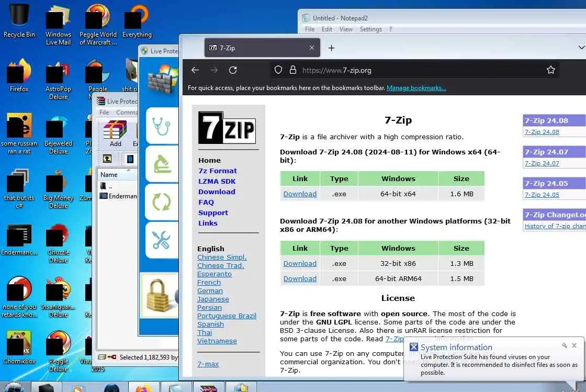This screenshot has height=392, width=586.
Task: Open Insaniquarium Deluxe desktop icon
Action: 58,297
